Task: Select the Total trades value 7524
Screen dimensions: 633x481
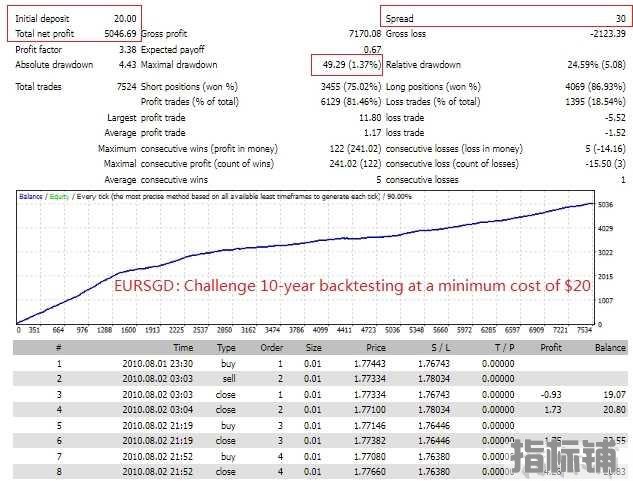Action: (x=126, y=87)
